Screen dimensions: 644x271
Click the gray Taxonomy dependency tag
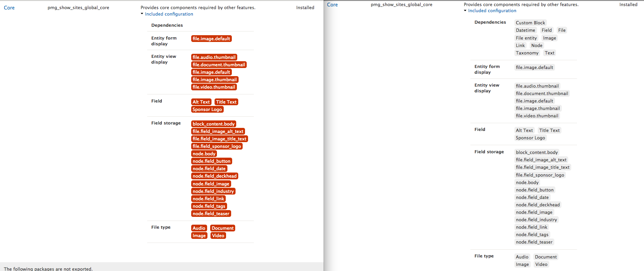coord(527,53)
